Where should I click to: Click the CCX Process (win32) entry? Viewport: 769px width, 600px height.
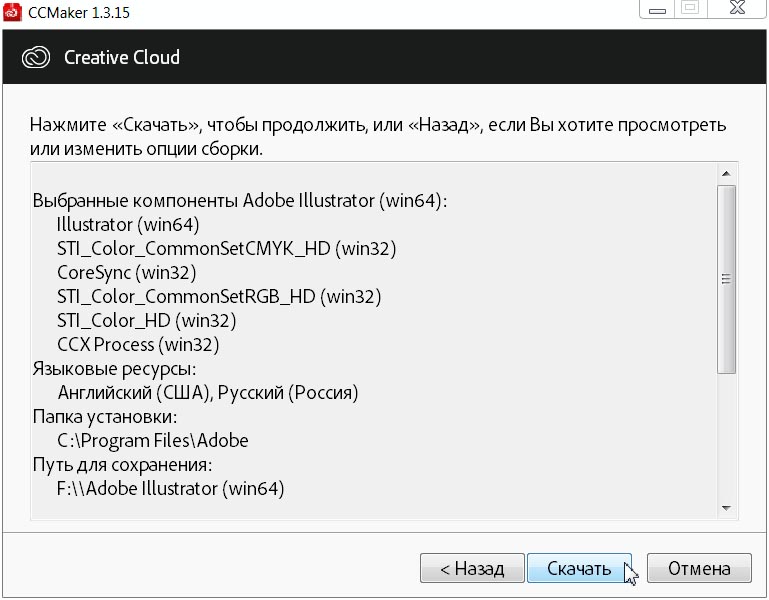[138, 344]
